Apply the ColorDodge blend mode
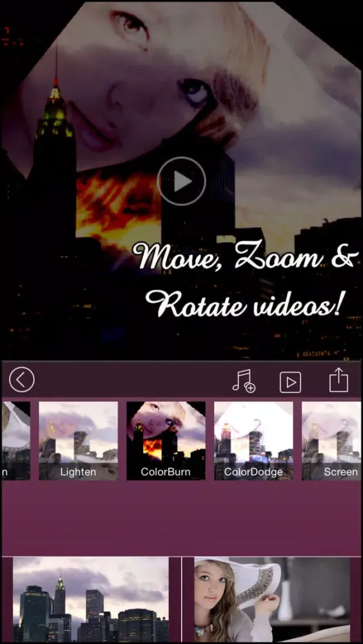The width and height of the screenshot is (363, 644). pyautogui.click(x=253, y=440)
